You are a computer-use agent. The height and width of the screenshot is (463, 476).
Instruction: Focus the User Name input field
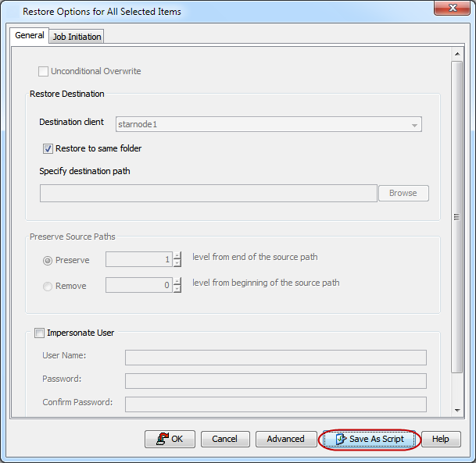[275, 357]
